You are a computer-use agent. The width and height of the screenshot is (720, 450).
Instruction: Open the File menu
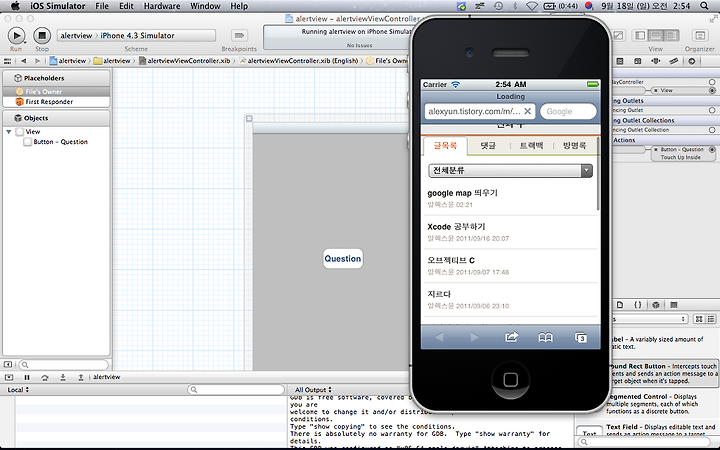[102, 6]
